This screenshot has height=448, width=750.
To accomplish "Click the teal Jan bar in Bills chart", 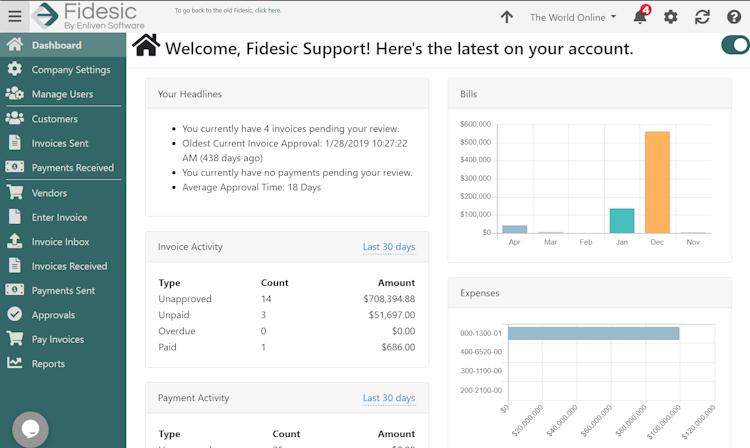I will [x=622, y=221].
